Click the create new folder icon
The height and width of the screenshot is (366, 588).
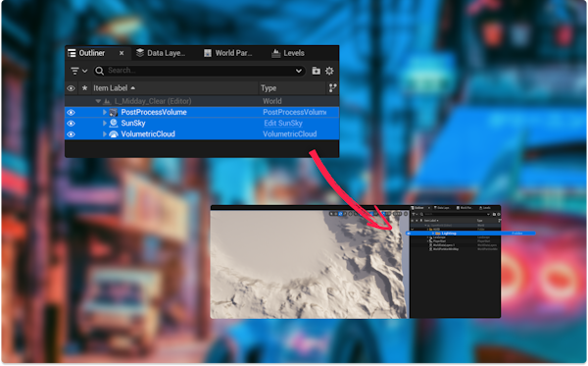click(x=317, y=71)
